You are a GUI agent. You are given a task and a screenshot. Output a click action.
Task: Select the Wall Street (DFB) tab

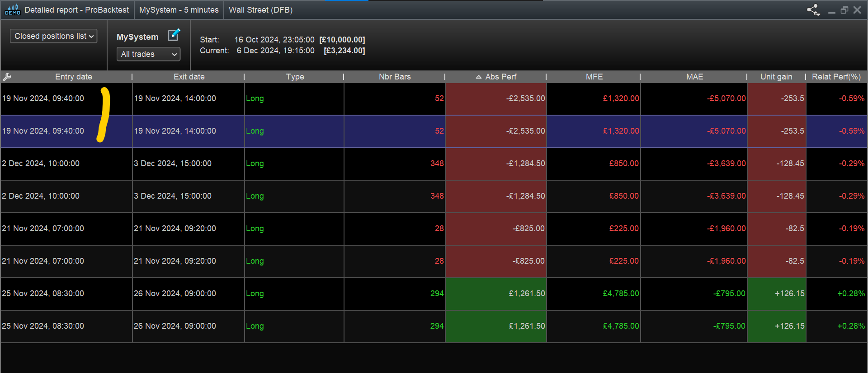click(x=260, y=10)
